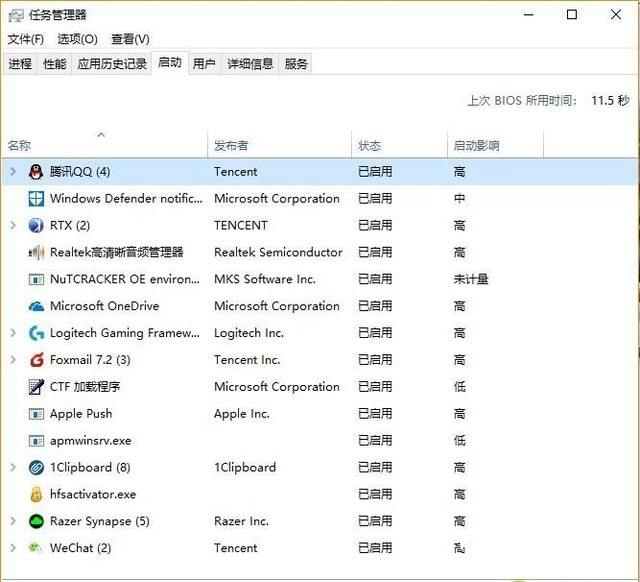Image resolution: width=640 pixels, height=582 pixels.
Task: Sort by the 启动影响 column header
Action: click(x=476, y=146)
